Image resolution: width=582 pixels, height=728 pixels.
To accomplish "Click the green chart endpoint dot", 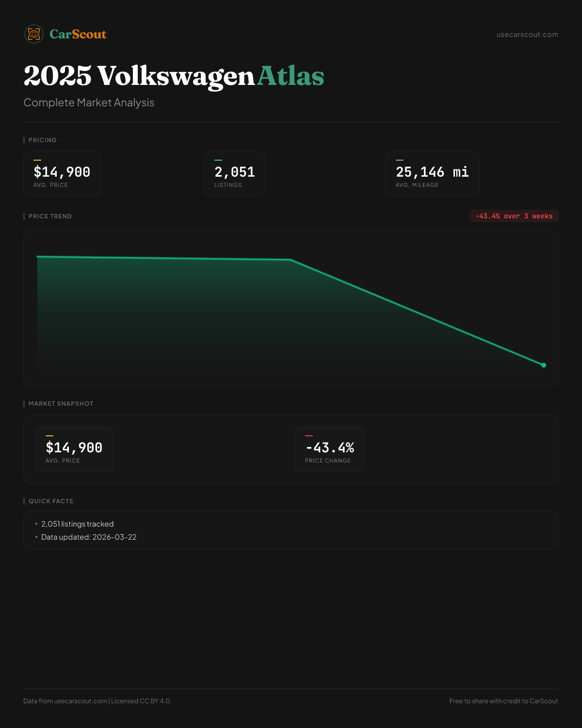I will tap(543, 365).
